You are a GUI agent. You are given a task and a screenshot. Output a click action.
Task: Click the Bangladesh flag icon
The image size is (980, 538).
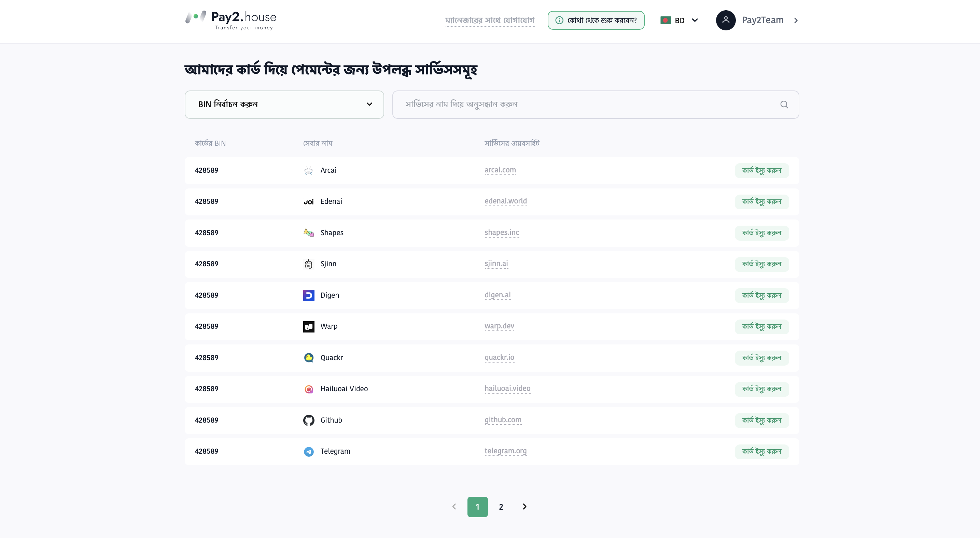point(666,20)
